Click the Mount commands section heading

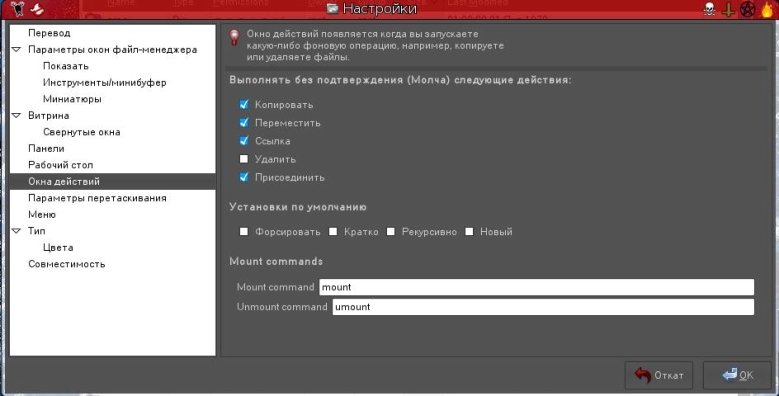click(x=276, y=261)
